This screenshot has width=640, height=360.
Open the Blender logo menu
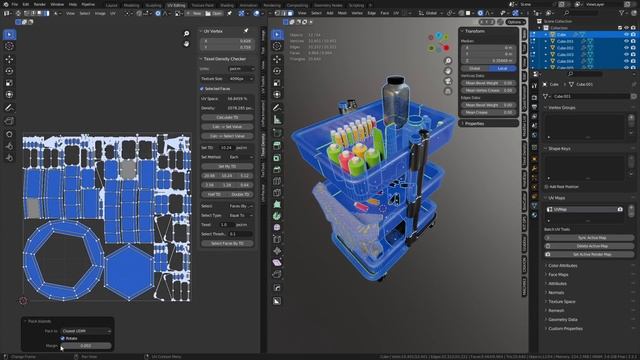6,4
